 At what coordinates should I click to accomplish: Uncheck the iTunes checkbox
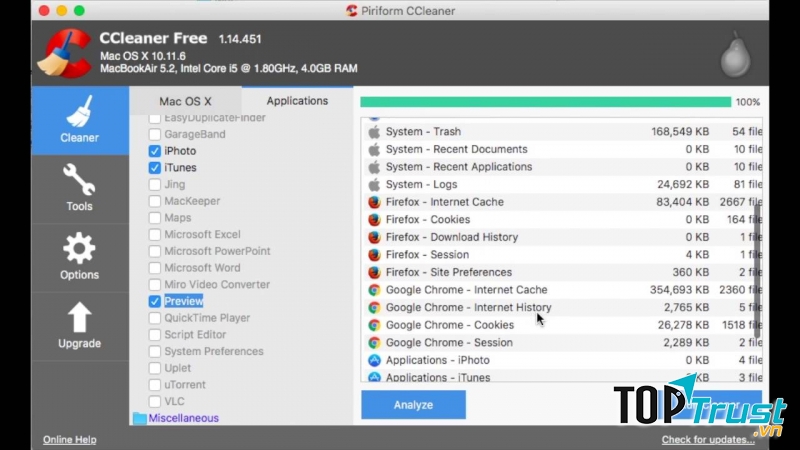(x=155, y=168)
